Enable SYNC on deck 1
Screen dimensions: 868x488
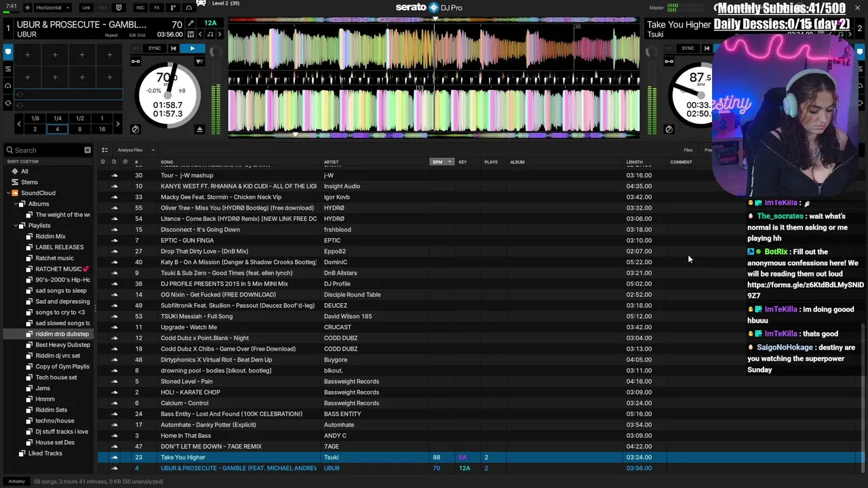pos(155,48)
